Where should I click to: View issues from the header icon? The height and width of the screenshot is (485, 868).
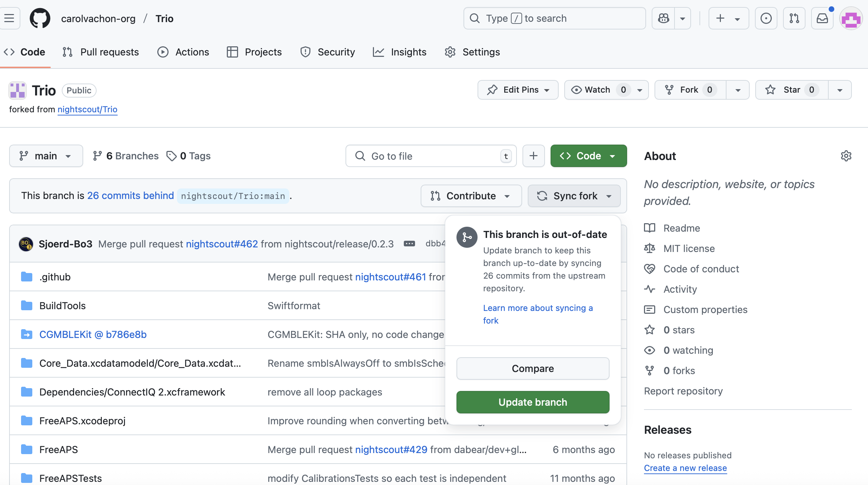pos(766,18)
